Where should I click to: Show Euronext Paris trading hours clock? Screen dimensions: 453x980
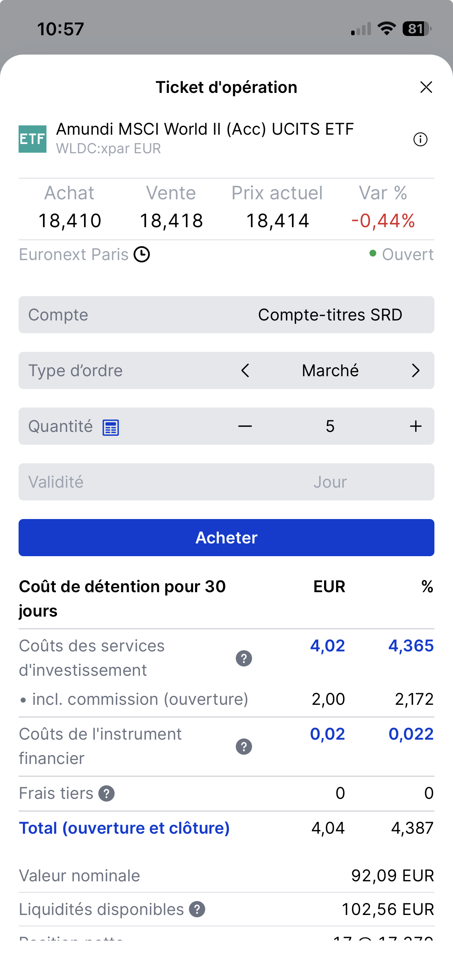[x=142, y=255]
